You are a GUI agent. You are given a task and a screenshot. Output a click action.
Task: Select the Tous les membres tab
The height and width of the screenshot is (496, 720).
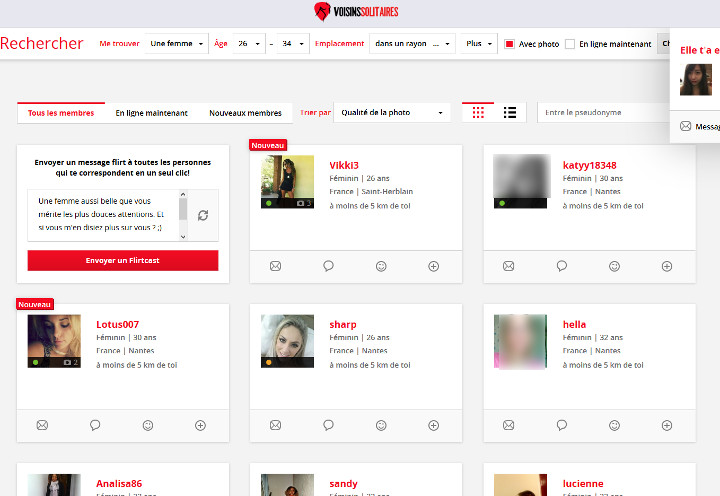[x=61, y=113]
